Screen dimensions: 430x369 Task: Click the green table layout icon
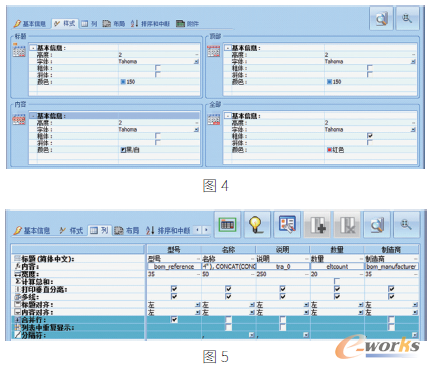click(227, 225)
